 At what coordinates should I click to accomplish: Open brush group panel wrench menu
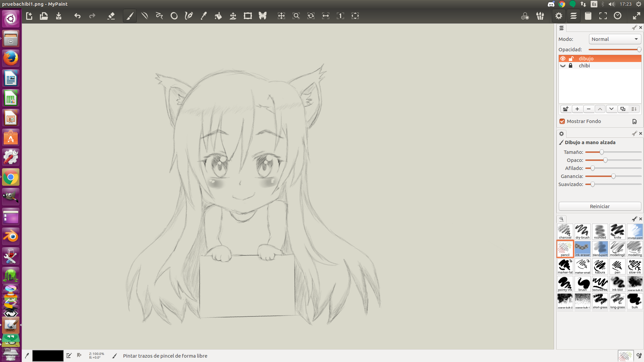coord(634,219)
